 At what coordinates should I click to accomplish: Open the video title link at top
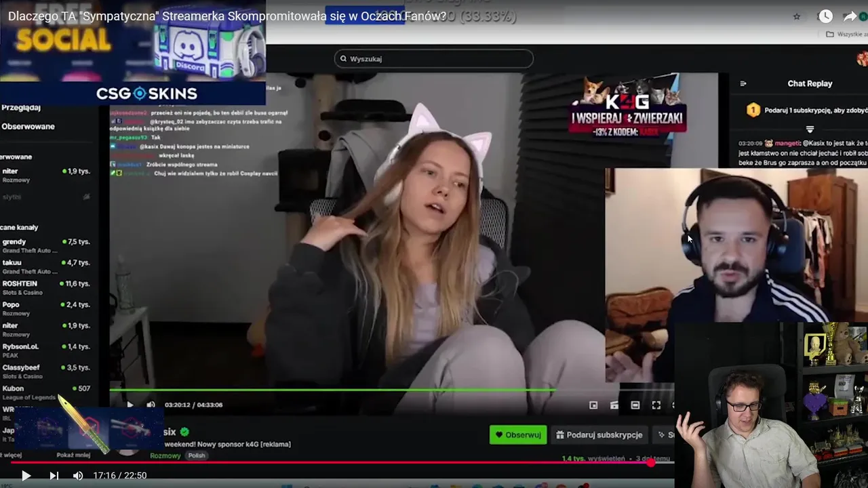tap(227, 16)
